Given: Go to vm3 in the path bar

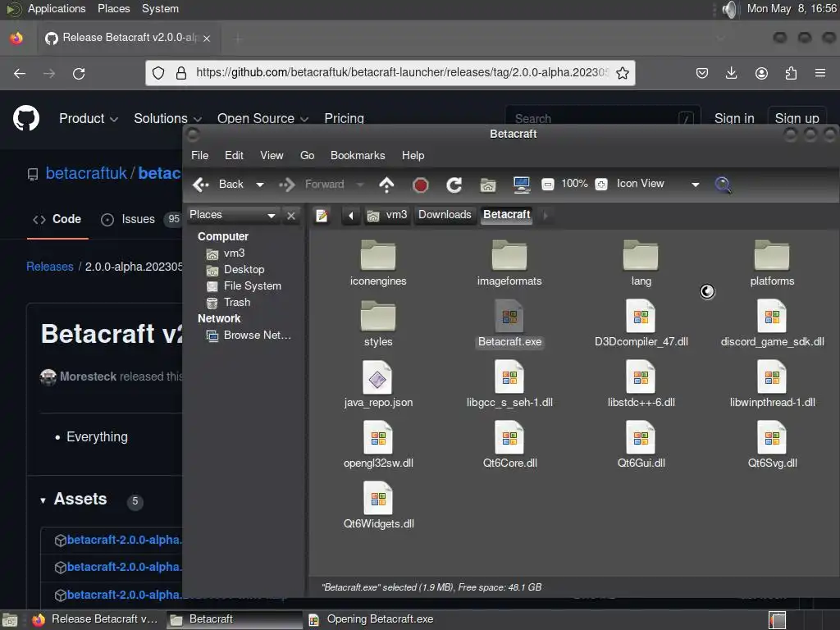Looking at the screenshot, I should [387, 215].
